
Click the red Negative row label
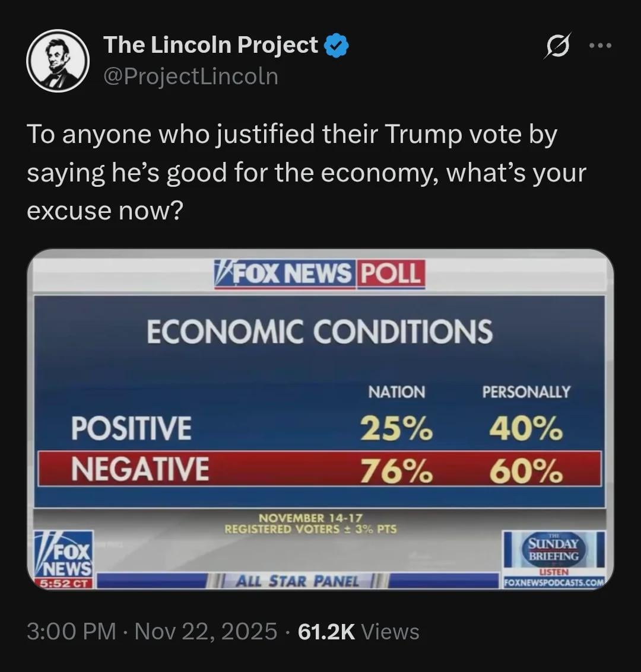[140, 469]
